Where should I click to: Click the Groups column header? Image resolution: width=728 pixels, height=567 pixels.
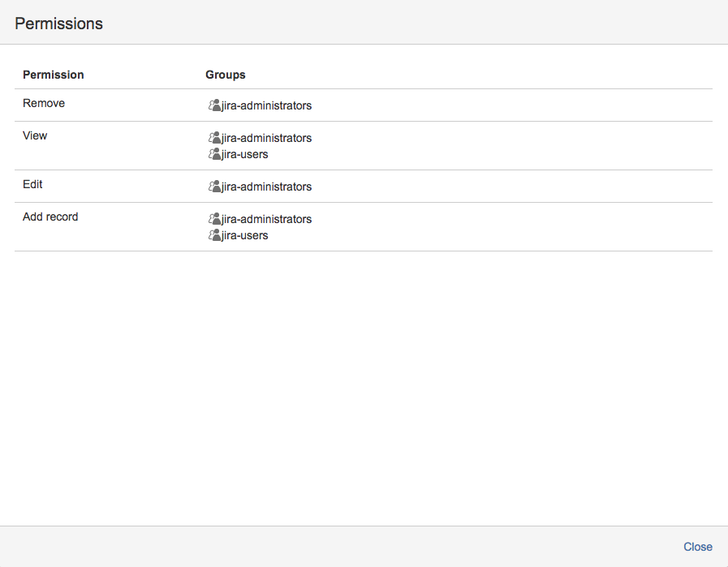(x=226, y=75)
